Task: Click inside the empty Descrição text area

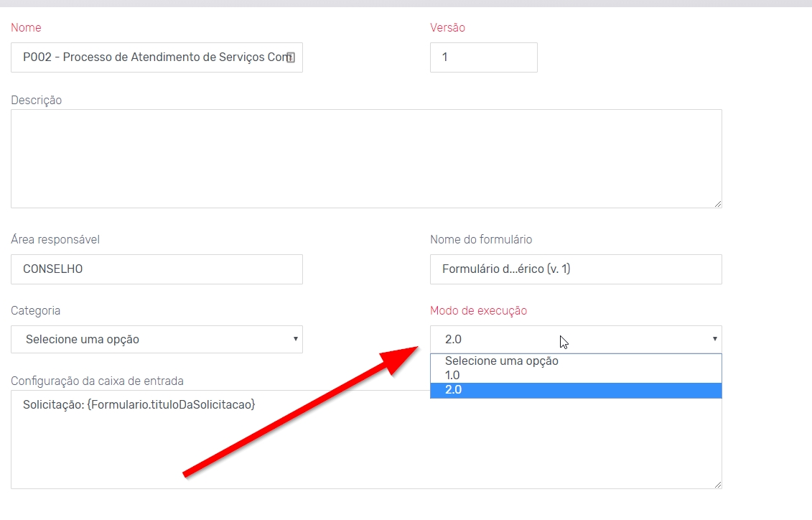Action: point(366,158)
